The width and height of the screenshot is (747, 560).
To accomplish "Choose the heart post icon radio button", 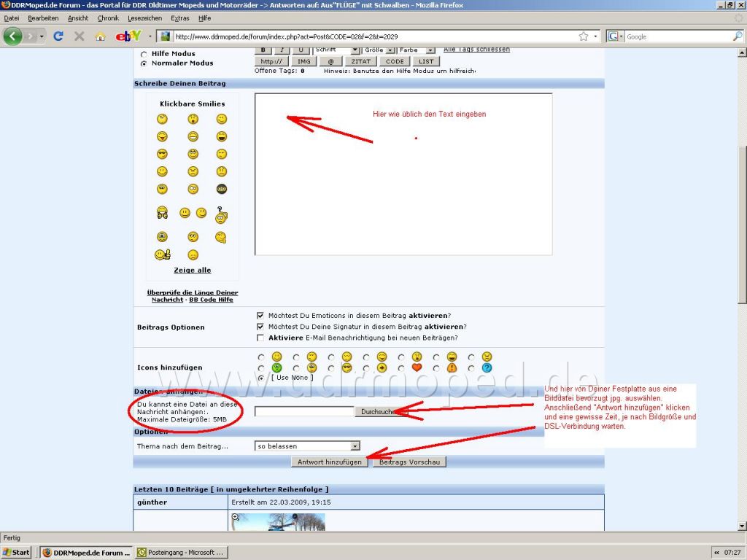I will (401, 367).
